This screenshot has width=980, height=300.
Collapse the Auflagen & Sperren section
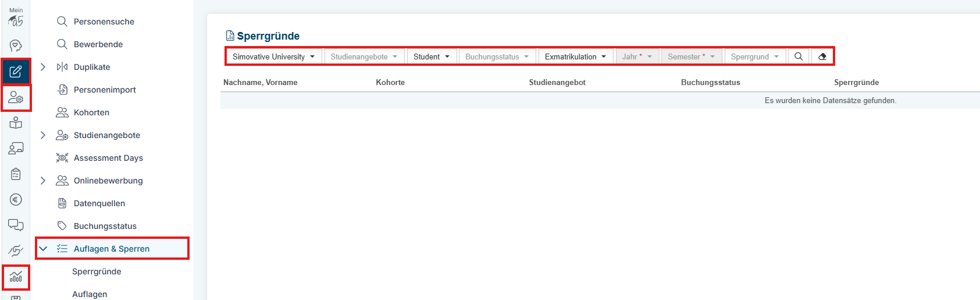(43, 249)
